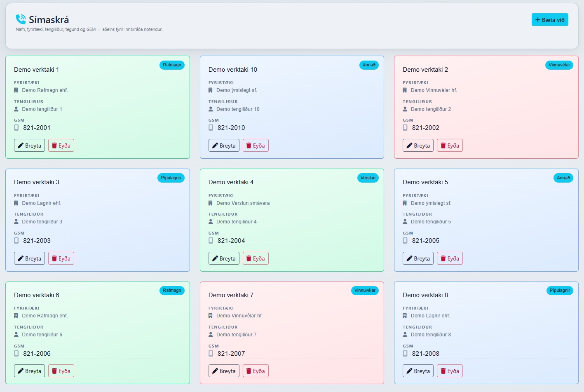
Task: Click the person icon beside Demo tengiliður 7
Action: point(211,334)
